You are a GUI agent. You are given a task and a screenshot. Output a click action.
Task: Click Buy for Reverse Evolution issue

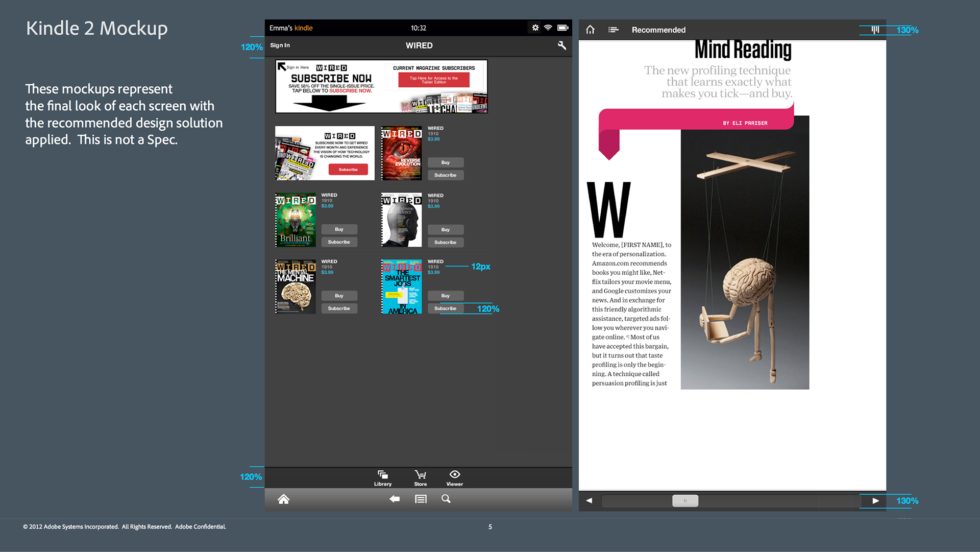(445, 162)
